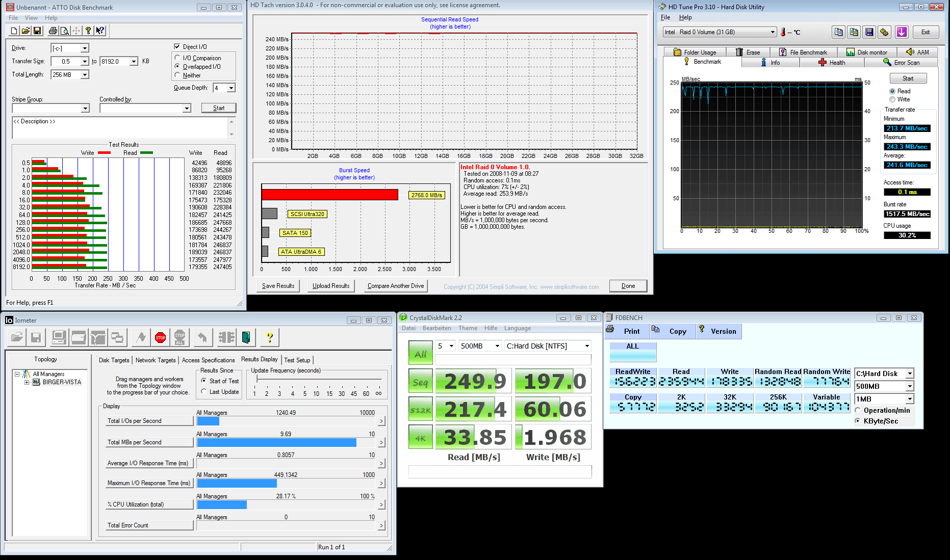Click the ALL button in FDBENCH
The width and height of the screenshot is (950, 560).
633,352
